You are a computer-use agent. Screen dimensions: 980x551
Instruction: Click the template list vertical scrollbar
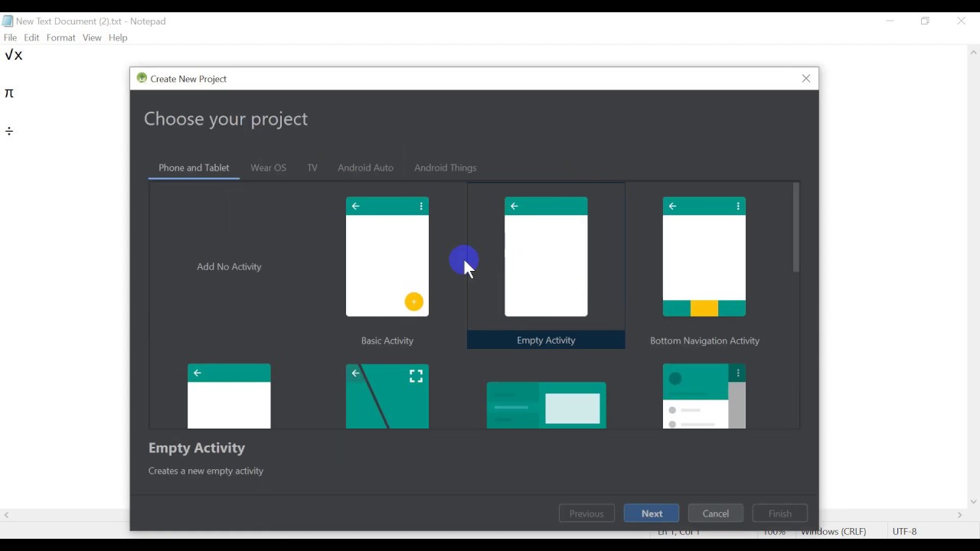point(796,228)
